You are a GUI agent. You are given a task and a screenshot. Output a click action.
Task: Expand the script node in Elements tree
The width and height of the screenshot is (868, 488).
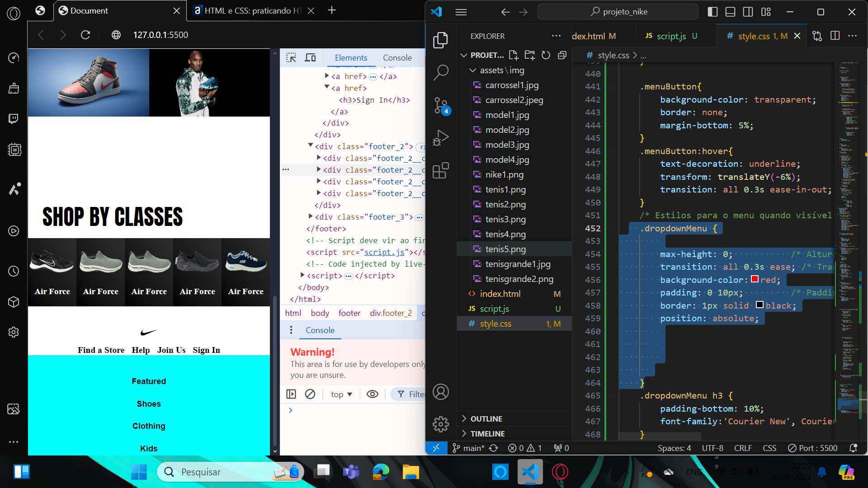(x=302, y=275)
